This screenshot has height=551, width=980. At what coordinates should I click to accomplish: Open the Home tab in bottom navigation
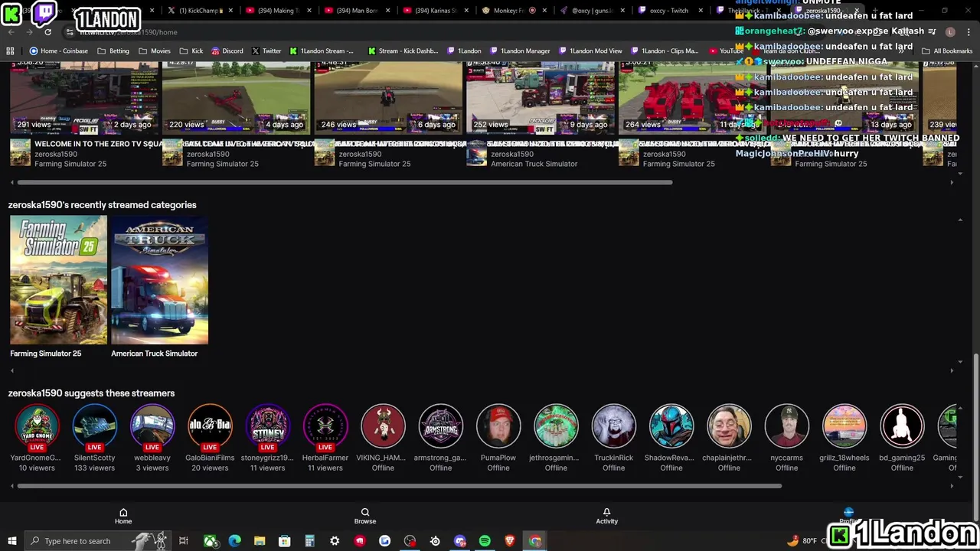tap(123, 517)
